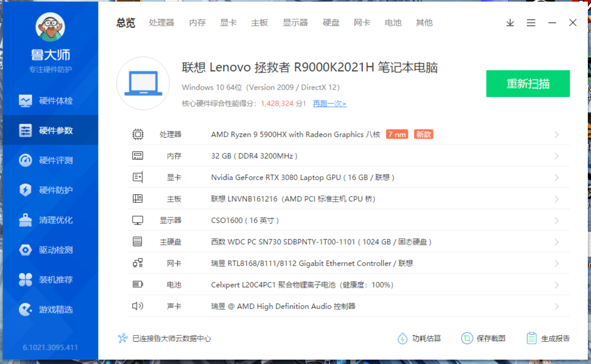Switch to the 内存 tab
Screen dimensions: 591x364
click(197, 23)
